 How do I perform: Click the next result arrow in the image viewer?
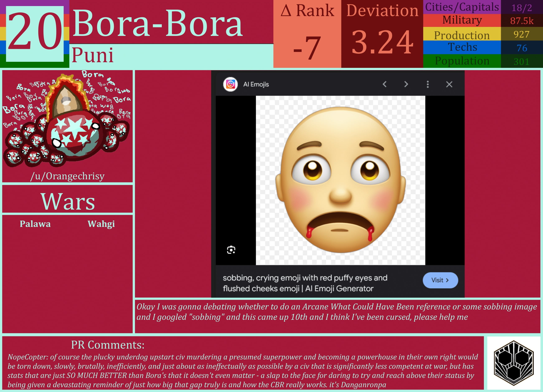coord(406,84)
